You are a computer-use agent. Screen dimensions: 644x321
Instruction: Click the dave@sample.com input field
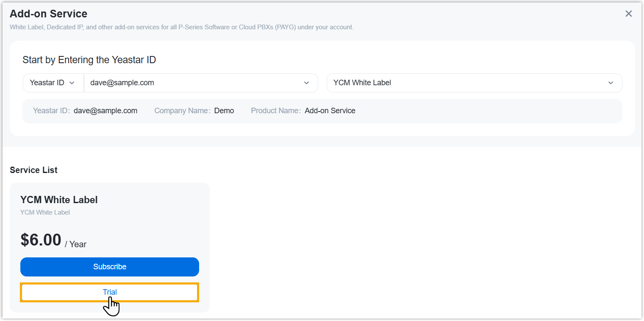click(191, 83)
